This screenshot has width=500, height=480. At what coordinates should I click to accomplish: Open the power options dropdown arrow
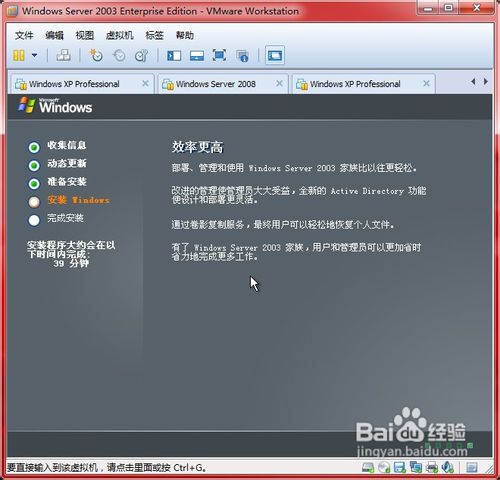(34, 55)
